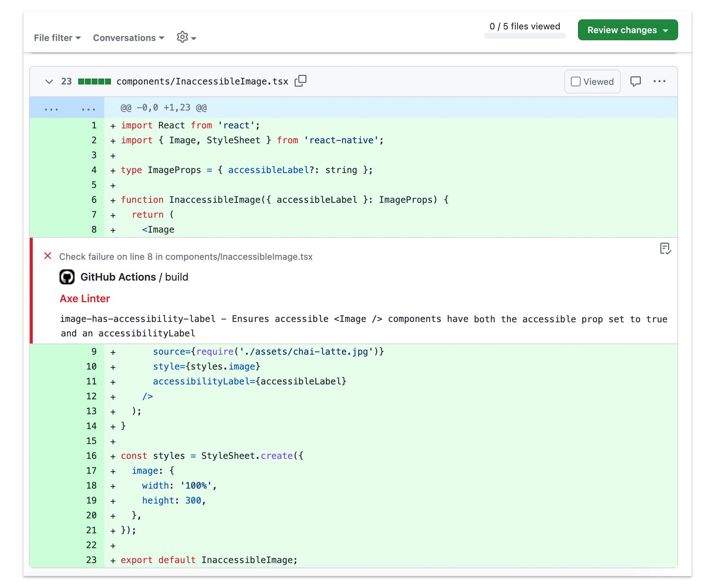Click the red X check failure icon
The height and width of the screenshot is (588, 715).
tap(48, 256)
